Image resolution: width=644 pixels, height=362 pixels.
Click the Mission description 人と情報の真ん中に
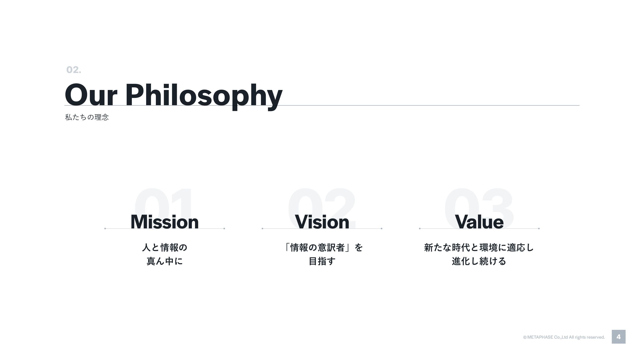click(x=164, y=254)
